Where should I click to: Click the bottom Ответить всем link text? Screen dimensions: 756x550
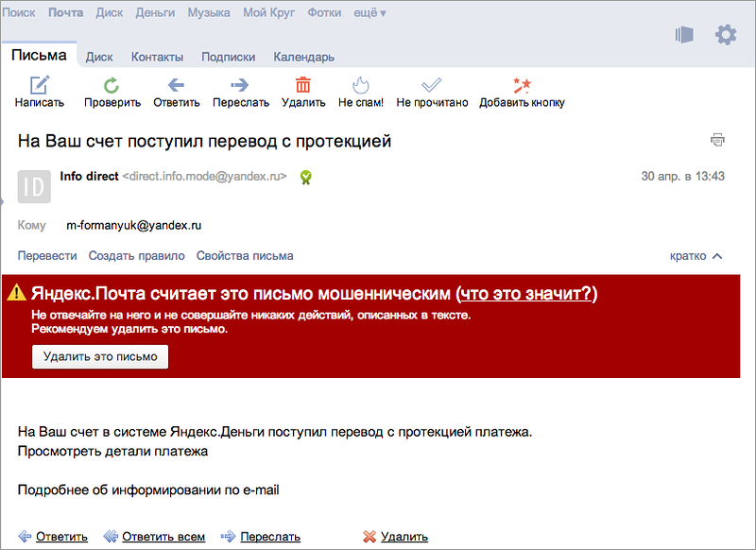163,537
